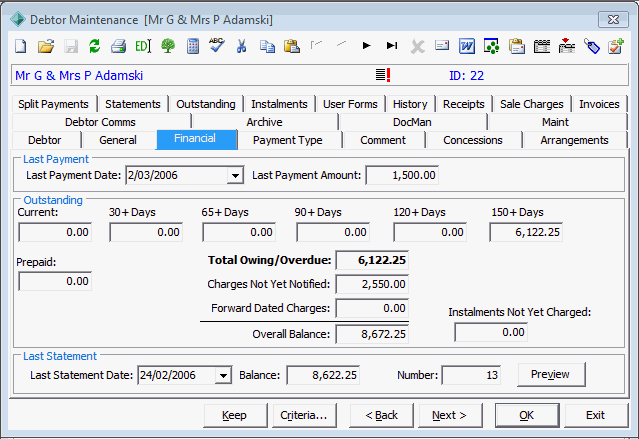The width and height of the screenshot is (639, 439).
Task: Open Microsoft Word via the W icon
Action: pyautogui.click(x=467, y=46)
